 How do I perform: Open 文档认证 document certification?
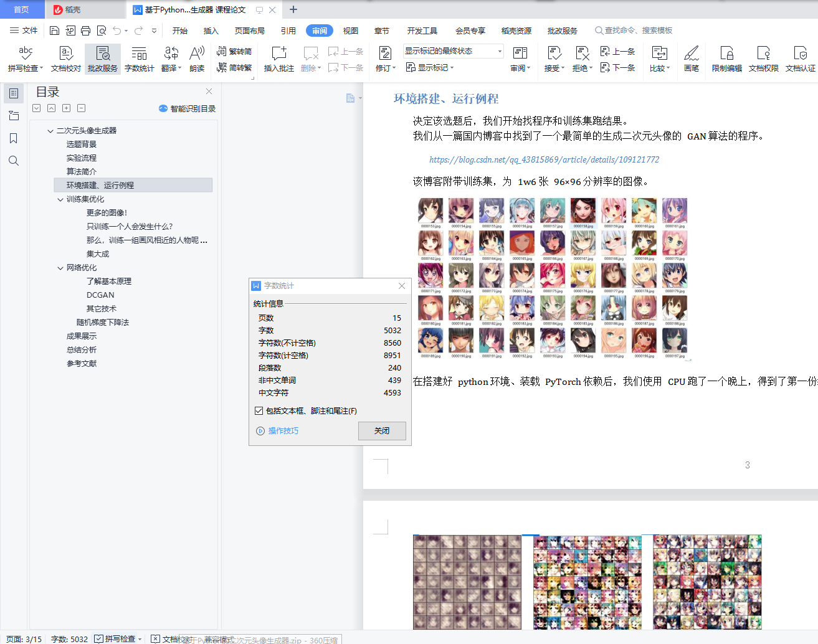(x=801, y=59)
